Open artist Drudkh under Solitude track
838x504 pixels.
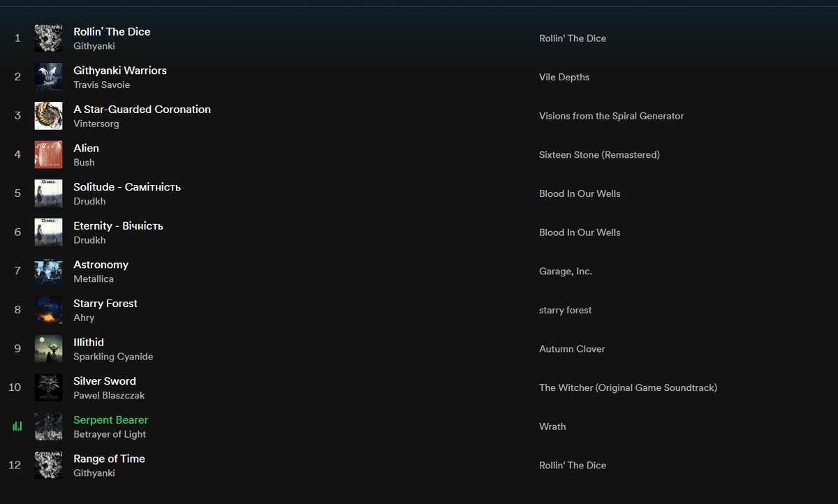click(89, 201)
